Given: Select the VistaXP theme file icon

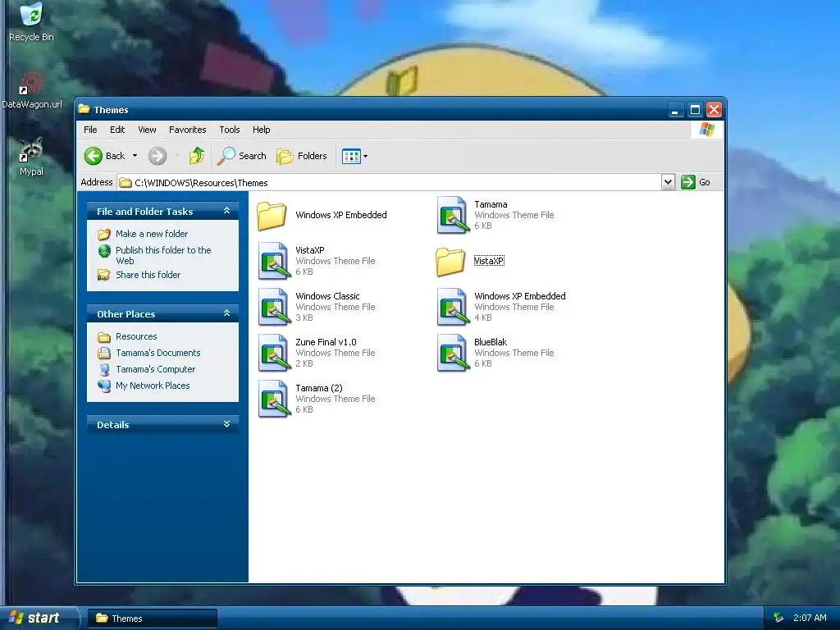Looking at the screenshot, I should [274, 261].
